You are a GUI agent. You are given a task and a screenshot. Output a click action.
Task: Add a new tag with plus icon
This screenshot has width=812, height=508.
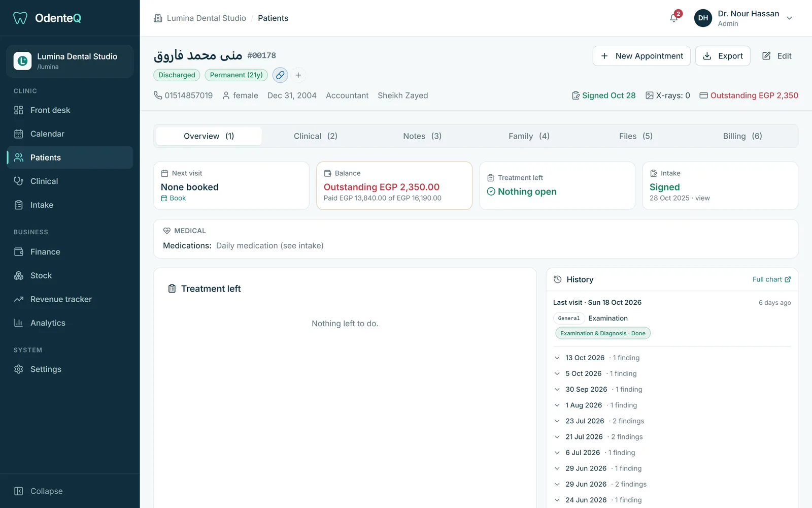[x=298, y=75]
